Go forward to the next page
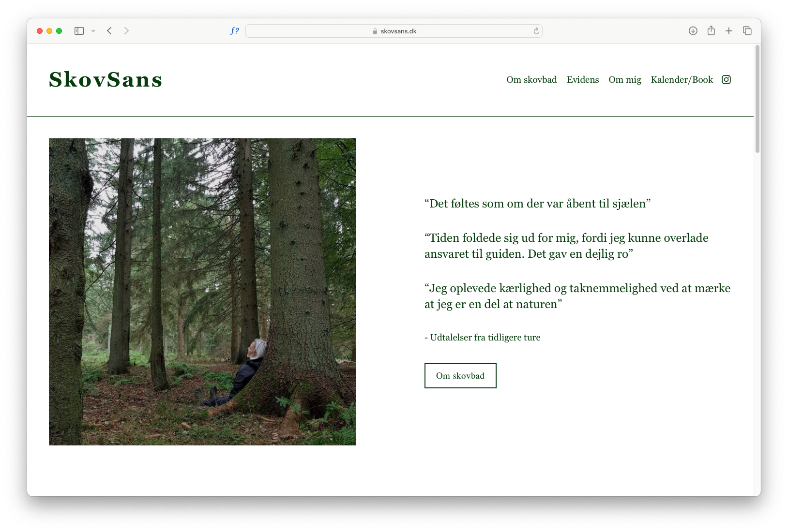Viewport: 788px width, 532px height. pyautogui.click(x=126, y=31)
